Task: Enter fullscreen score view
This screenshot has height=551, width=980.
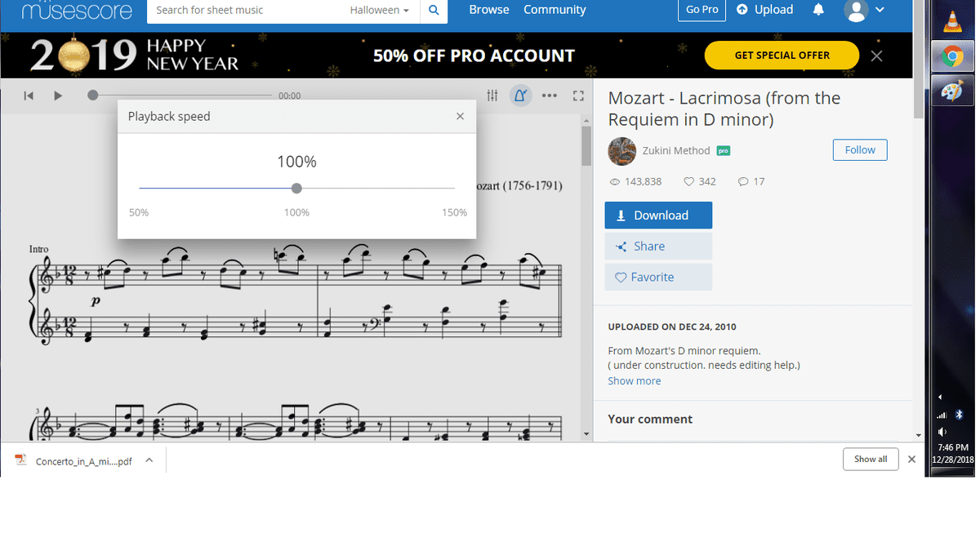Action: pos(578,96)
